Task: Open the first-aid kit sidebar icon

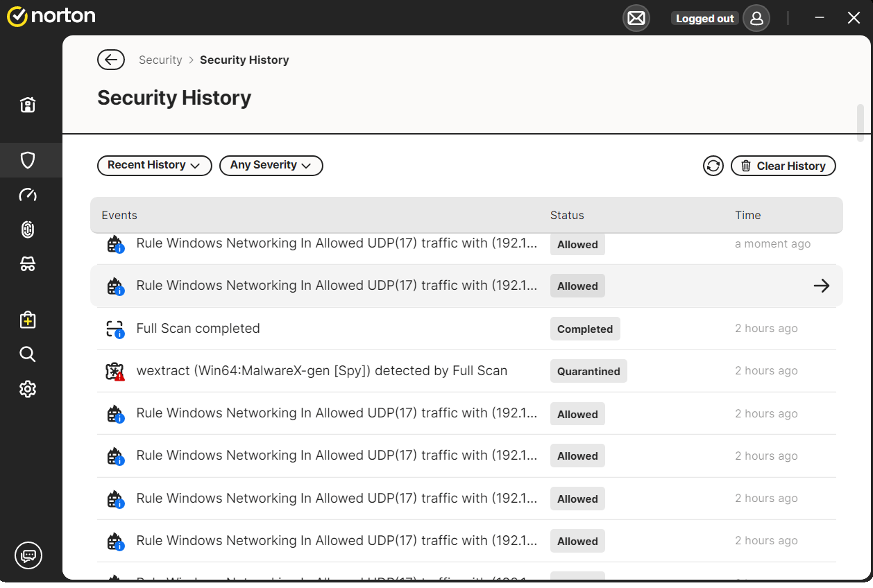Action: (x=28, y=320)
